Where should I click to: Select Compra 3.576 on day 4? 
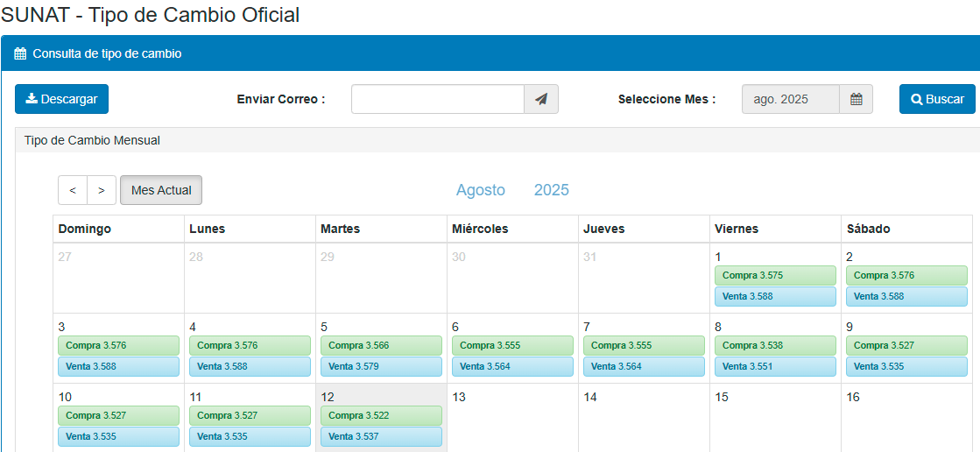[250, 345]
